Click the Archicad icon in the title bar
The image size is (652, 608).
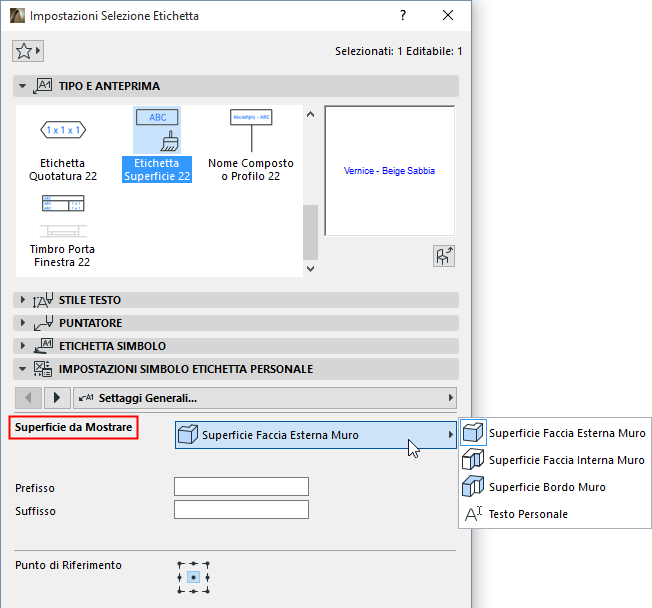17,16
